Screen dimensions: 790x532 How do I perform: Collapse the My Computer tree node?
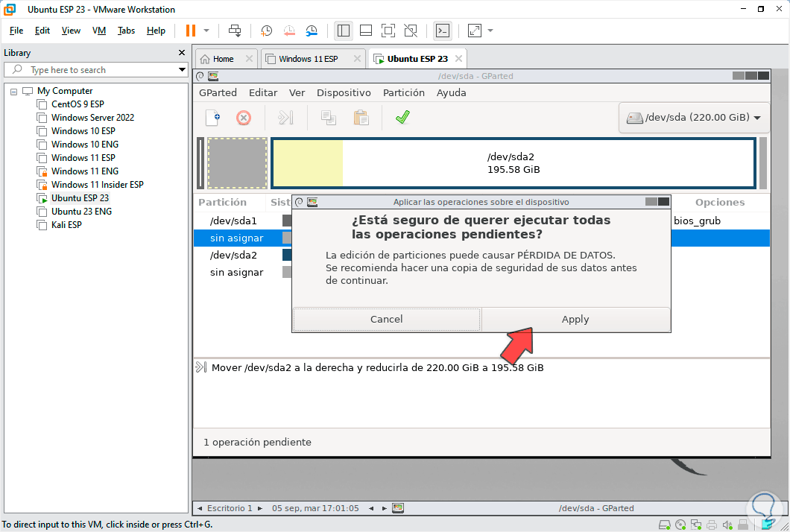(x=13, y=92)
